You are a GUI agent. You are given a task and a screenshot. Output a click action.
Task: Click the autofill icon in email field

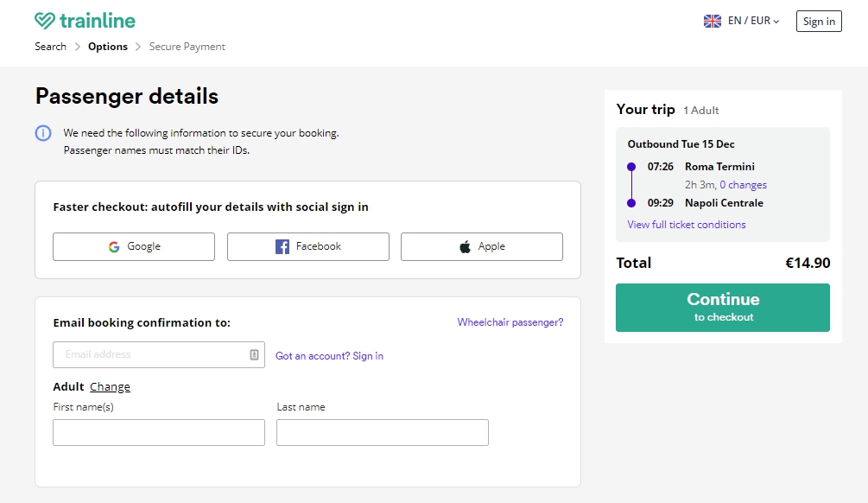point(254,354)
